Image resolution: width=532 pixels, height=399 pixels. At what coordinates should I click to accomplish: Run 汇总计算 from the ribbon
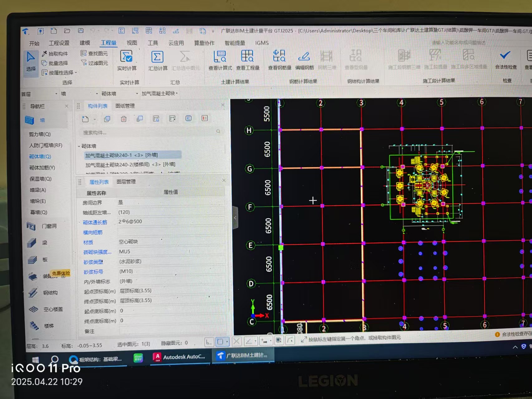[157, 61]
